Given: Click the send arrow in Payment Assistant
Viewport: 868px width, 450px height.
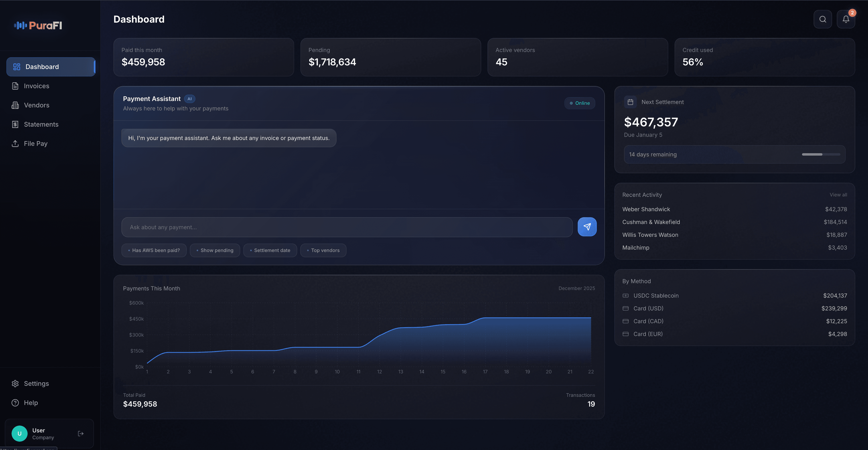Looking at the screenshot, I should (x=587, y=227).
